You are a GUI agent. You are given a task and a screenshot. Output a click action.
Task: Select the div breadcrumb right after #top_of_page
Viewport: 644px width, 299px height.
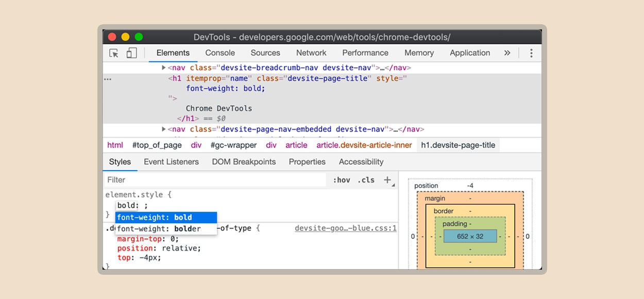point(196,145)
